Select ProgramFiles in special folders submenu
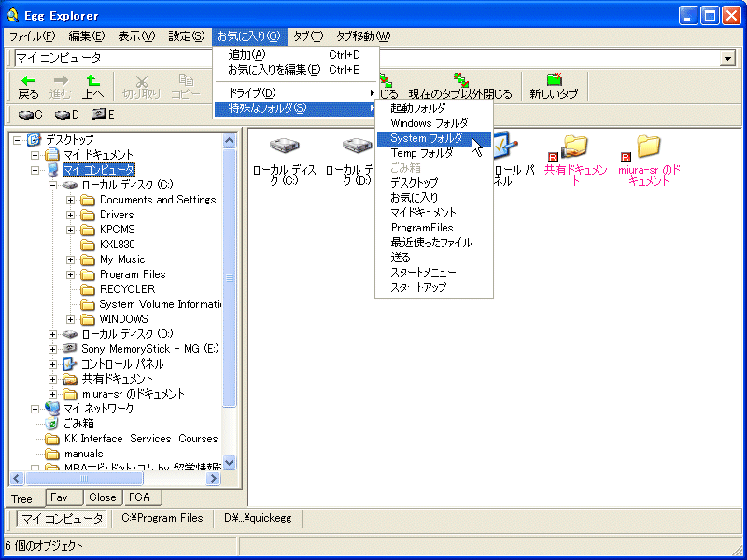 pyautogui.click(x=434, y=228)
